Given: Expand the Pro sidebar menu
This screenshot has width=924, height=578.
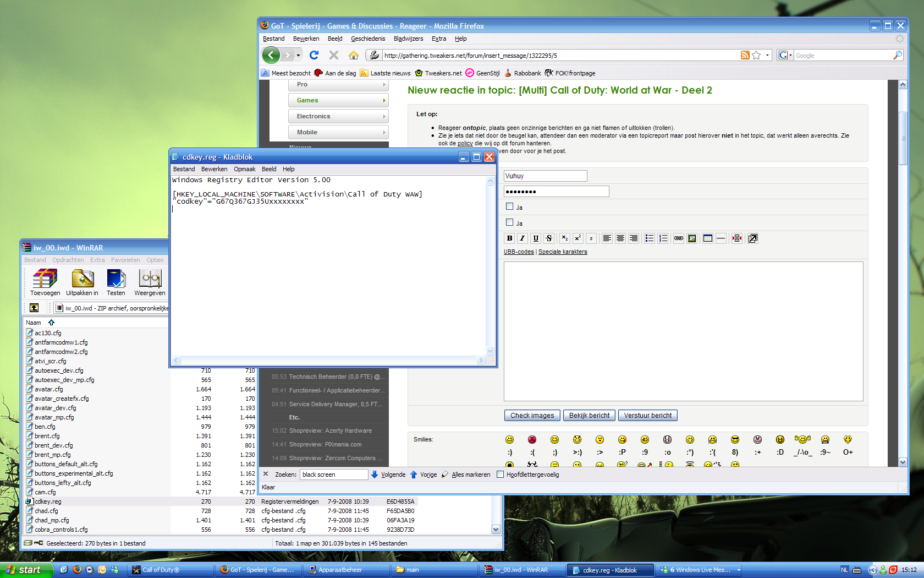Looking at the screenshot, I should (338, 85).
